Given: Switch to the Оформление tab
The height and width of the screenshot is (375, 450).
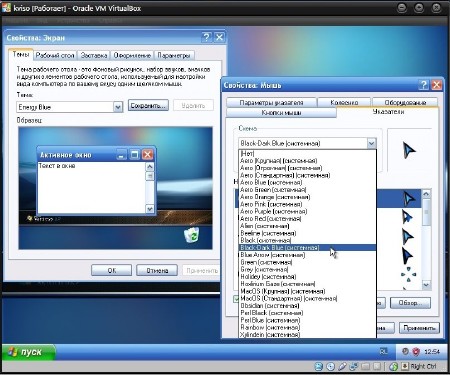Looking at the screenshot, I should click(132, 55).
